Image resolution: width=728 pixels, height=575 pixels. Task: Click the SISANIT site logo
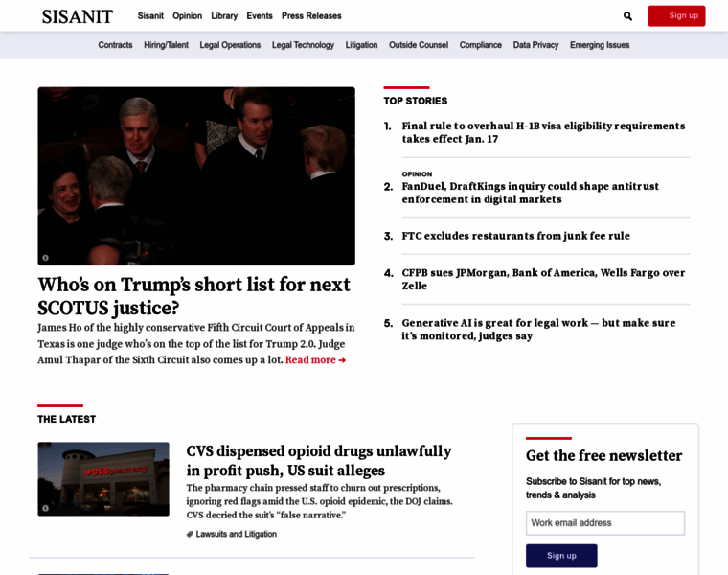77,16
